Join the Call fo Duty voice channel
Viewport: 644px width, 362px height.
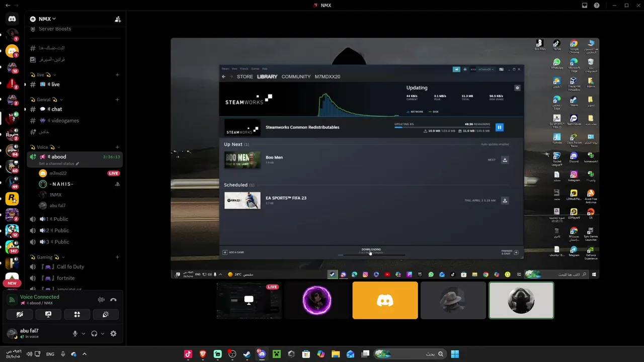coord(74,267)
